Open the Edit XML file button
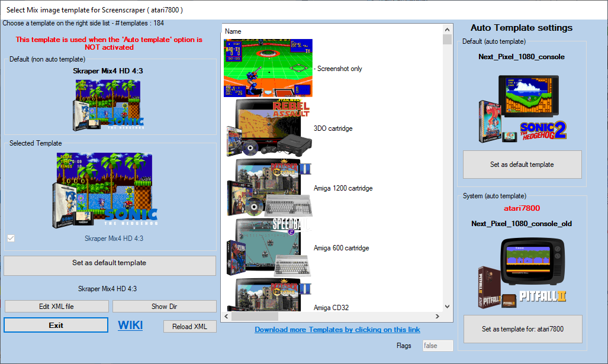 click(x=57, y=307)
